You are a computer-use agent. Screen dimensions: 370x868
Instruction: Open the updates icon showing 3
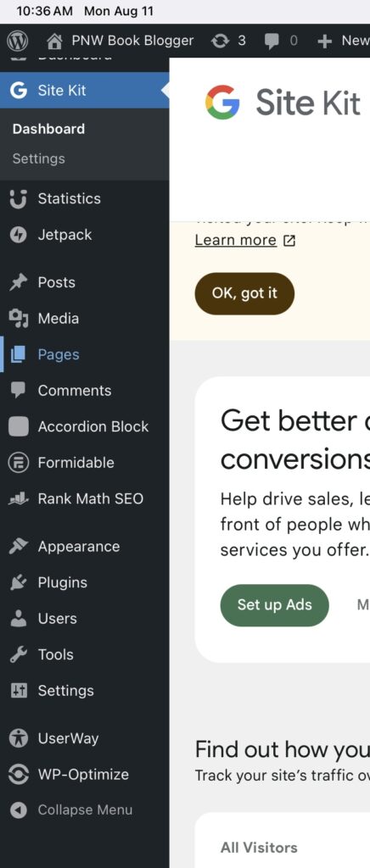pos(221,41)
